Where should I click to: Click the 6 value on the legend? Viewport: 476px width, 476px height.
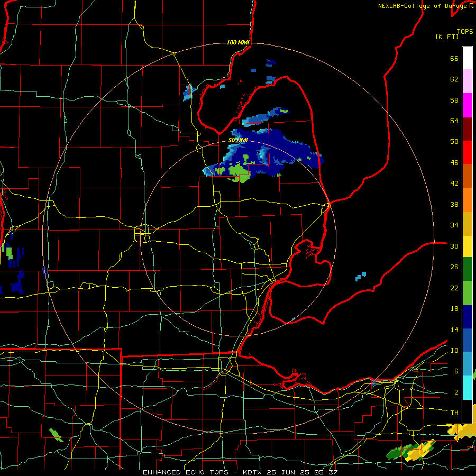point(456,371)
